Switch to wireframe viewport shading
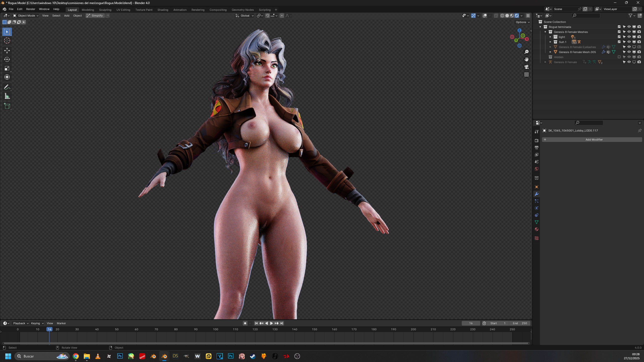Screen dimensions: 644x362 [502, 16]
